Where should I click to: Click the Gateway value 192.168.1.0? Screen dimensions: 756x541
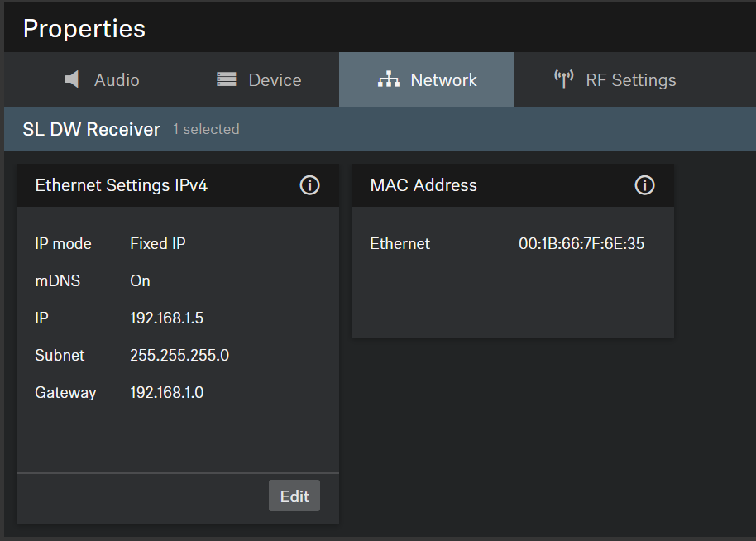pos(166,393)
